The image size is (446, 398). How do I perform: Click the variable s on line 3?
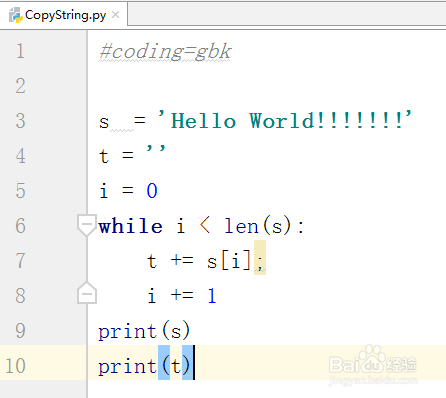pyautogui.click(x=104, y=122)
